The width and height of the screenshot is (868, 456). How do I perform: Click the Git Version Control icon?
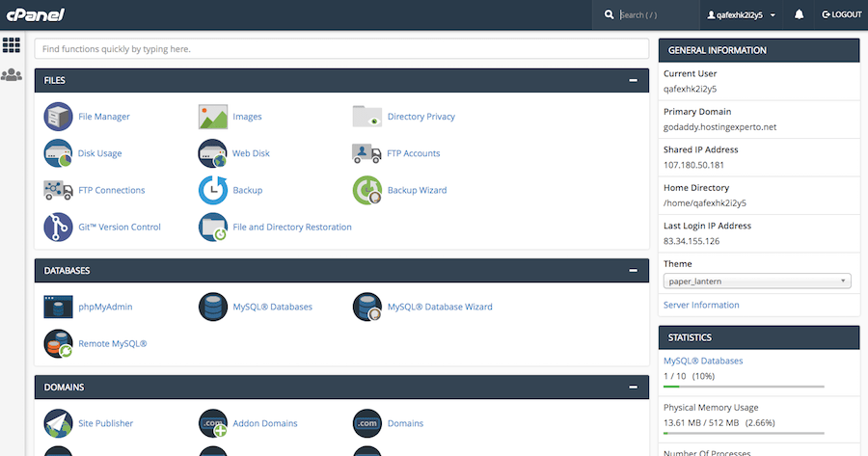(x=58, y=227)
